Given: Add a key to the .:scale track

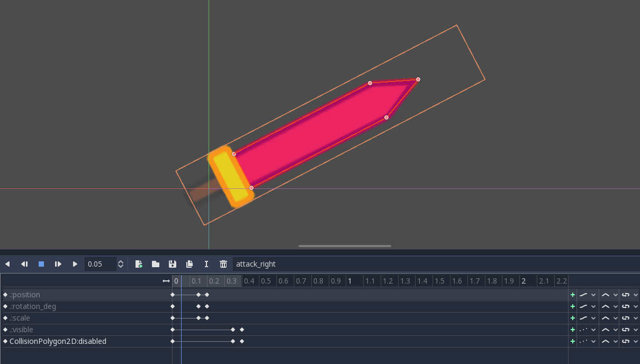Looking at the screenshot, I should click(572, 318).
